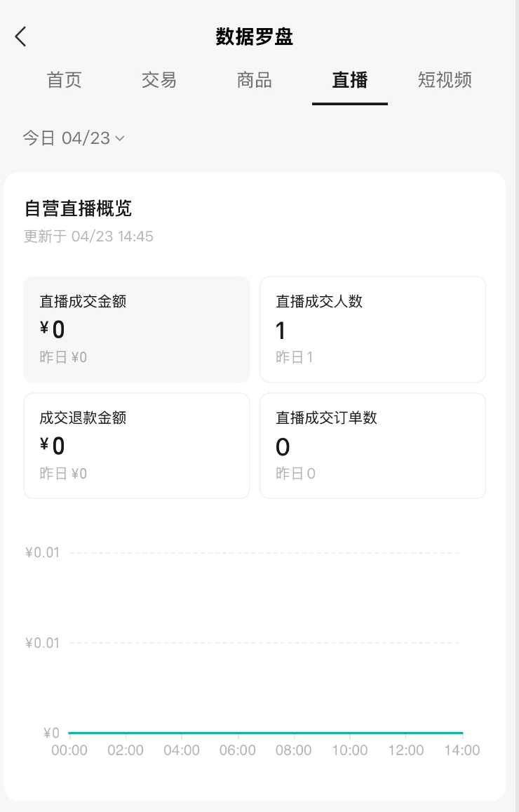This screenshot has height=812, width=519.
Task: Click the chart line at 00:00
Action: point(70,733)
